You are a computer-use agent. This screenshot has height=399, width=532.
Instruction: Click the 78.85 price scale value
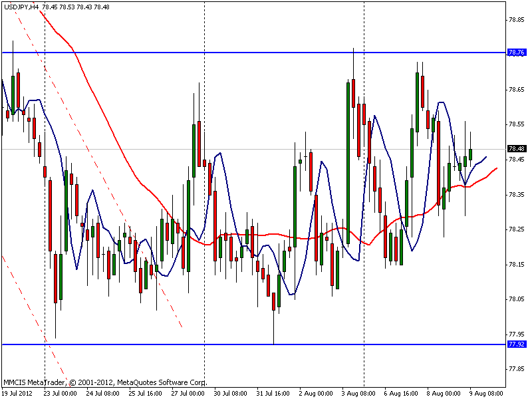516,20
